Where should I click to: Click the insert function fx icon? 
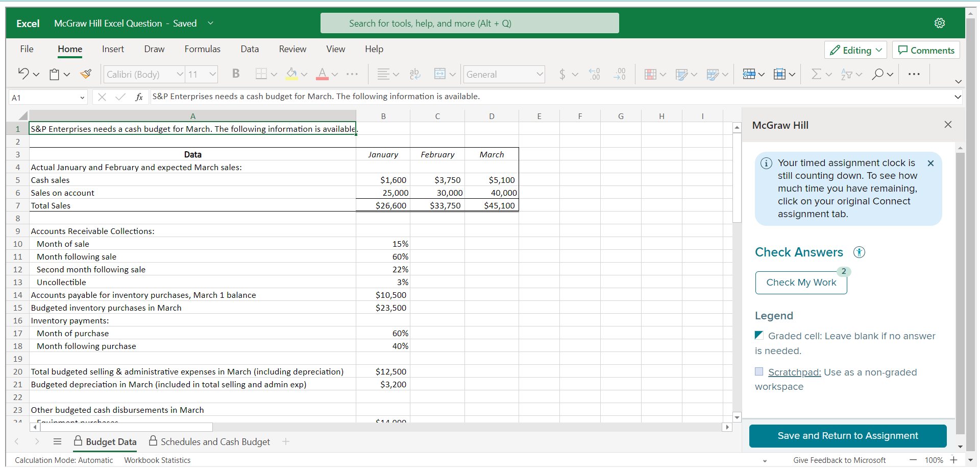(x=139, y=97)
